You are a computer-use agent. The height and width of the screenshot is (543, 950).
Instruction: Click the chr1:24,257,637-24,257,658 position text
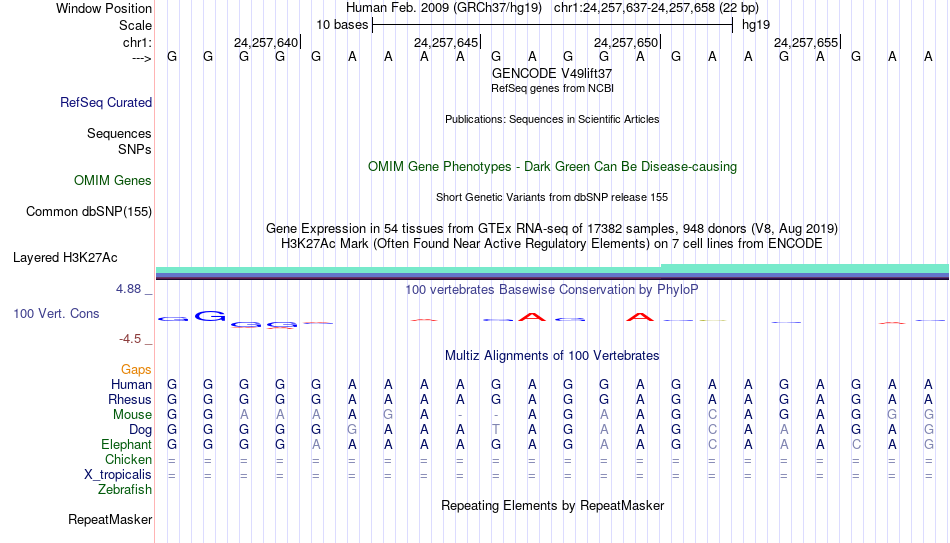click(x=656, y=8)
